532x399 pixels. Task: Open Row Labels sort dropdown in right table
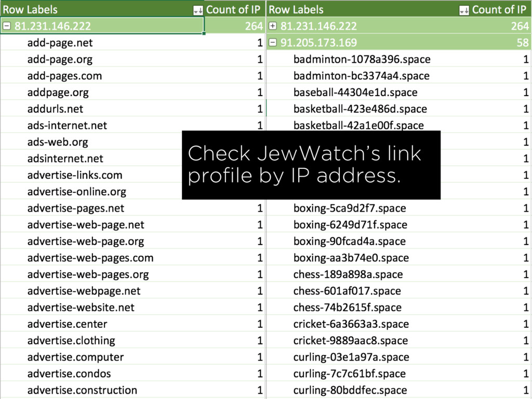(x=464, y=10)
